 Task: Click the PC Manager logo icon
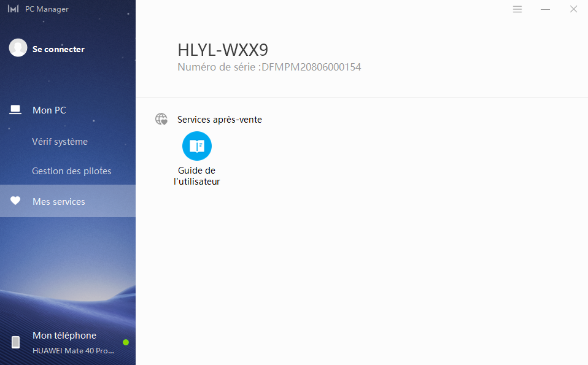13,9
